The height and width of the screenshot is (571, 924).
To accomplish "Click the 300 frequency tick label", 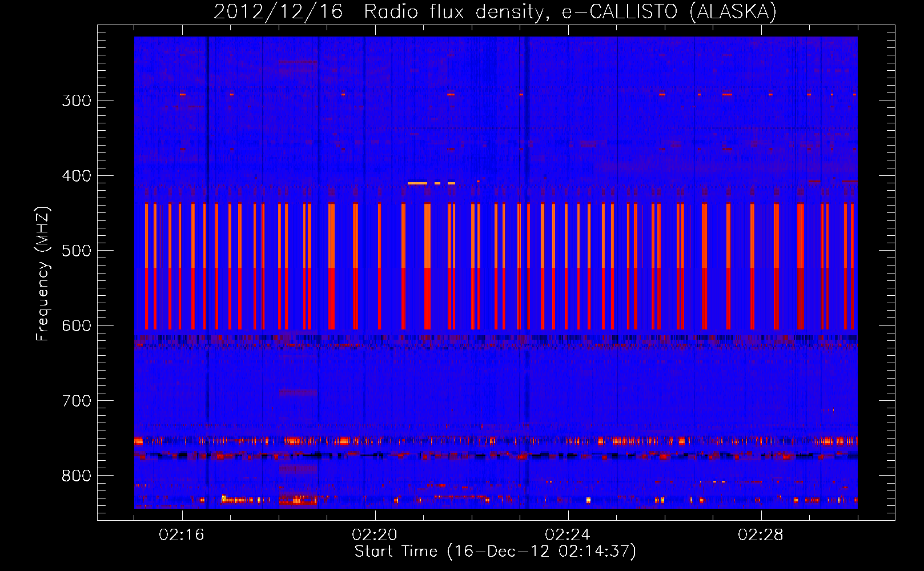I will [77, 100].
